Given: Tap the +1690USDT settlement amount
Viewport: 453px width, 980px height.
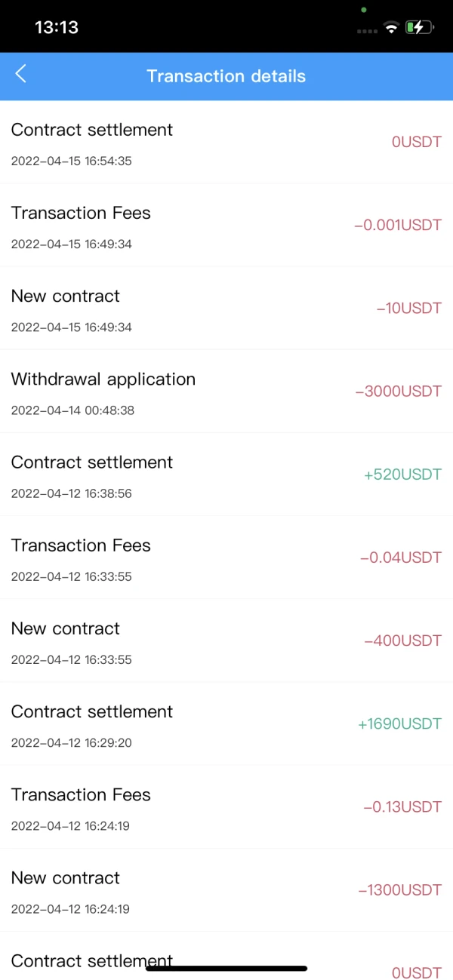Looking at the screenshot, I should click(399, 724).
